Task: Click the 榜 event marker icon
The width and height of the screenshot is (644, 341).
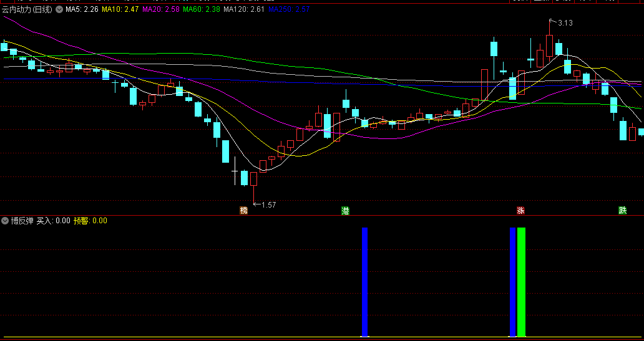Action: click(244, 211)
